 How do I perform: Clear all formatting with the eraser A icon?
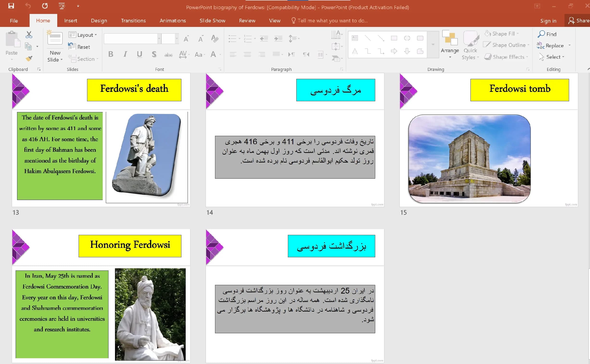pyautogui.click(x=215, y=38)
